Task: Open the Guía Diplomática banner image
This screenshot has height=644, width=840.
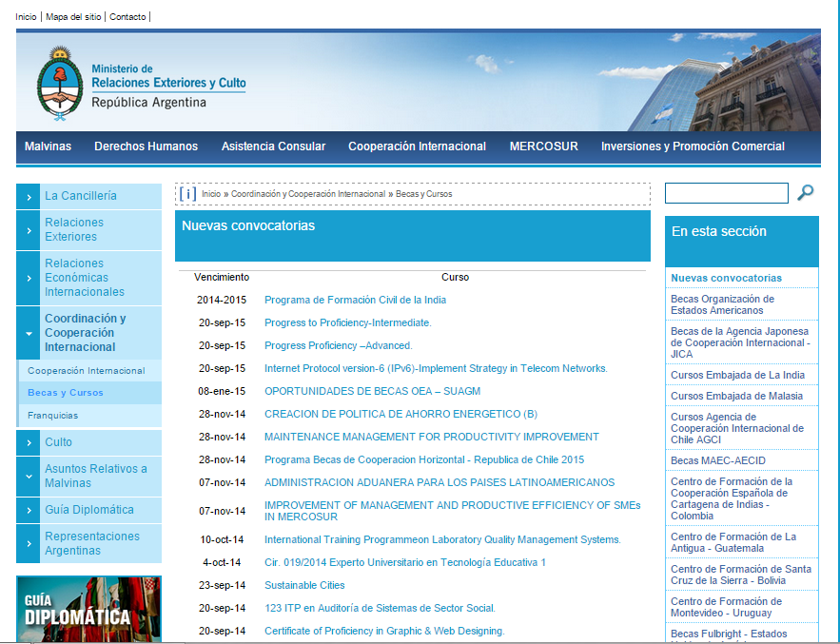Action: click(x=88, y=609)
